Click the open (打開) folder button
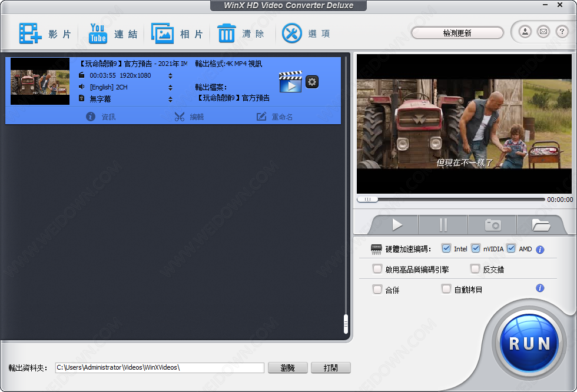Screen dimensions: 577x392 pyautogui.click(x=330, y=368)
